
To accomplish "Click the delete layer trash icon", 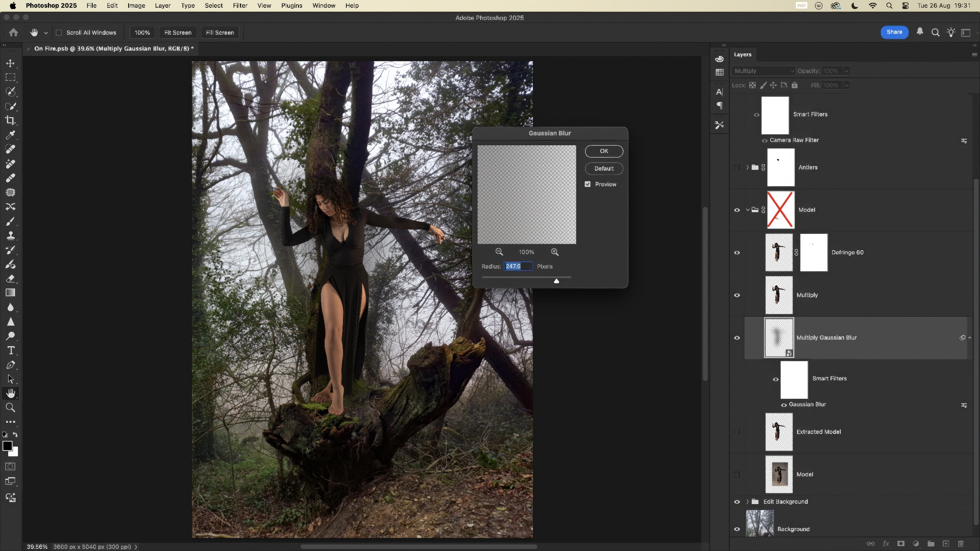I will 961,544.
